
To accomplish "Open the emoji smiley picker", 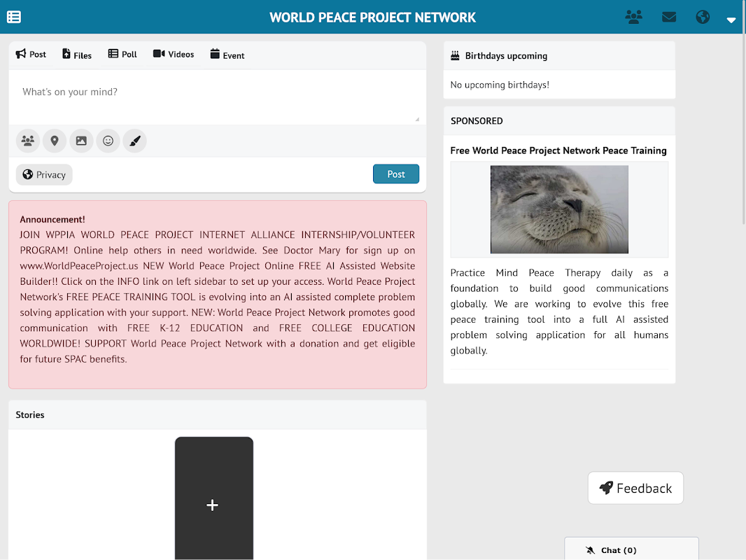I will coord(108,141).
